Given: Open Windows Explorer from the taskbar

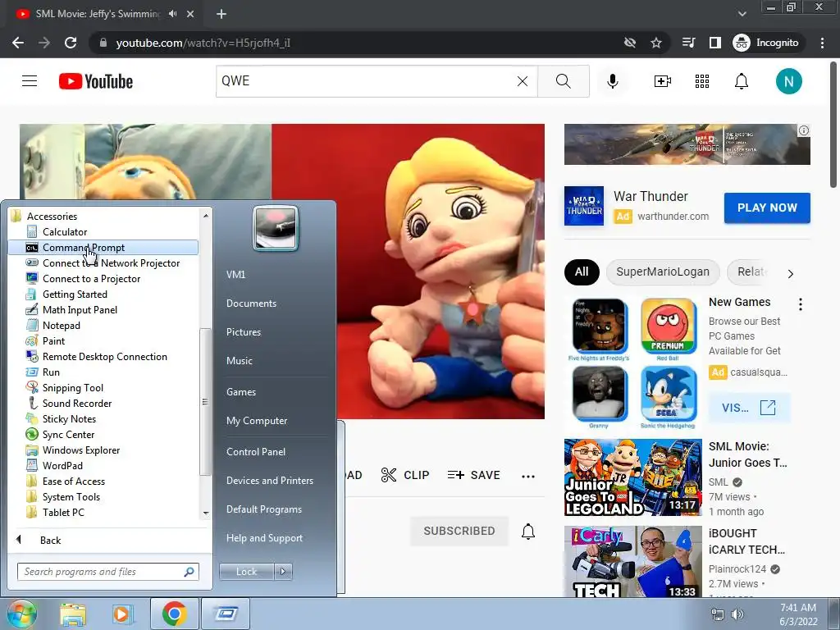Looking at the screenshot, I should (x=73, y=614).
